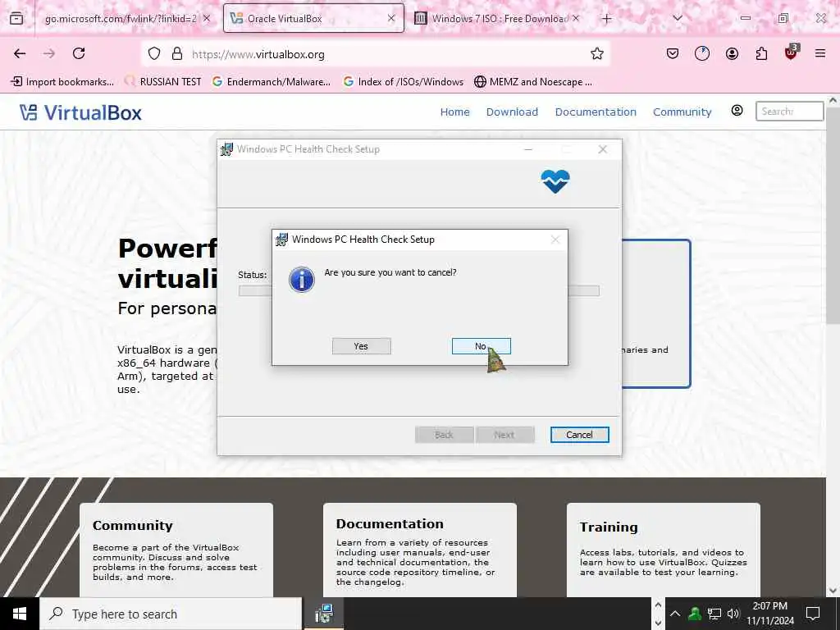Click the taskbar search box

click(x=171, y=614)
